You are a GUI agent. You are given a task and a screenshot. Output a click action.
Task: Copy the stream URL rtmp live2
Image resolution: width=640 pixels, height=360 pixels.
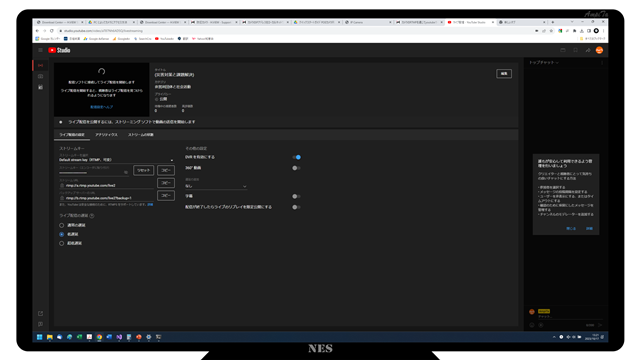click(x=166, y=183)
